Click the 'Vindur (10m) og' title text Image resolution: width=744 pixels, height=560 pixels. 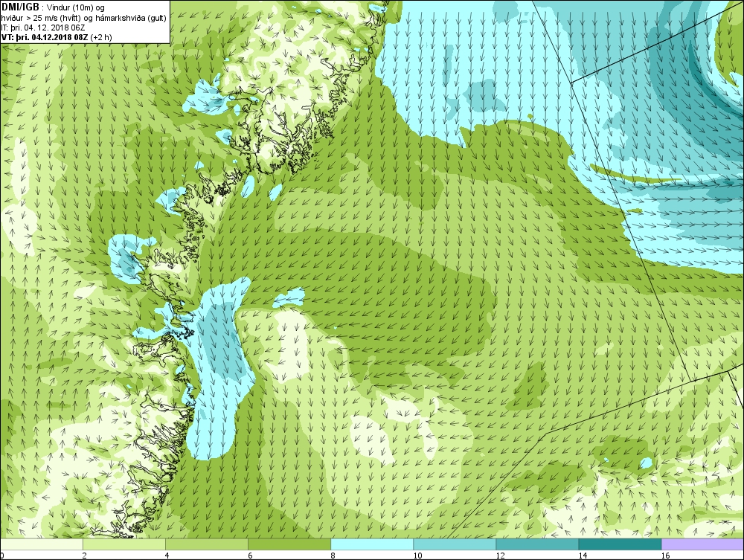[x=77, y=7]
